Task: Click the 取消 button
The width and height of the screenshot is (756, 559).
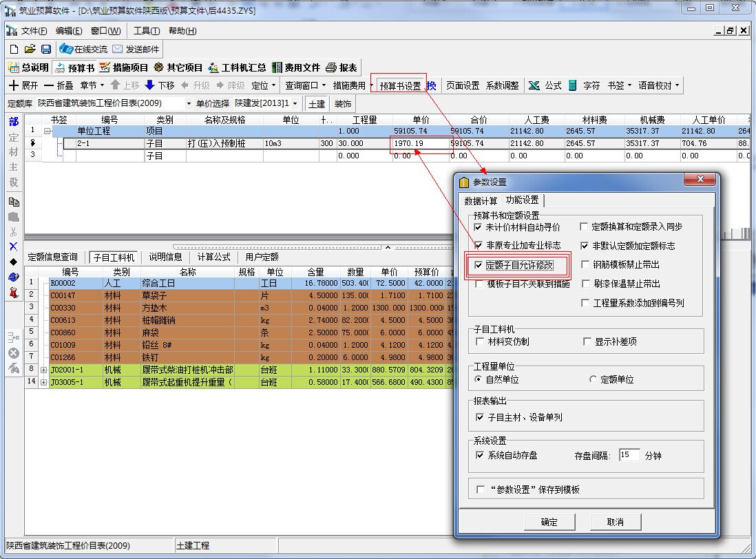Action: click(615, 522)
